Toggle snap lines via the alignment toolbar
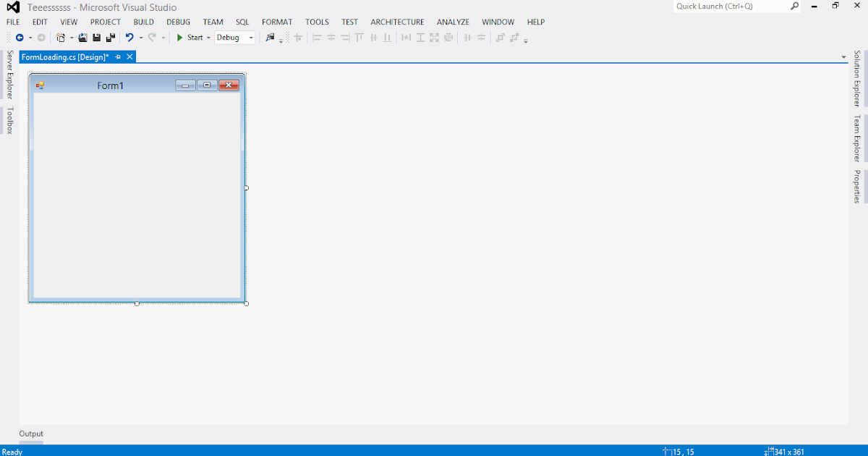Image resolution: width=868 pixels, height=456 pixels. 297,37
